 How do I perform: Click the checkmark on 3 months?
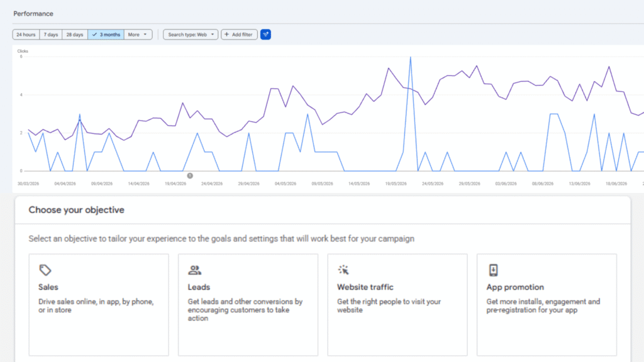(94, 35)
